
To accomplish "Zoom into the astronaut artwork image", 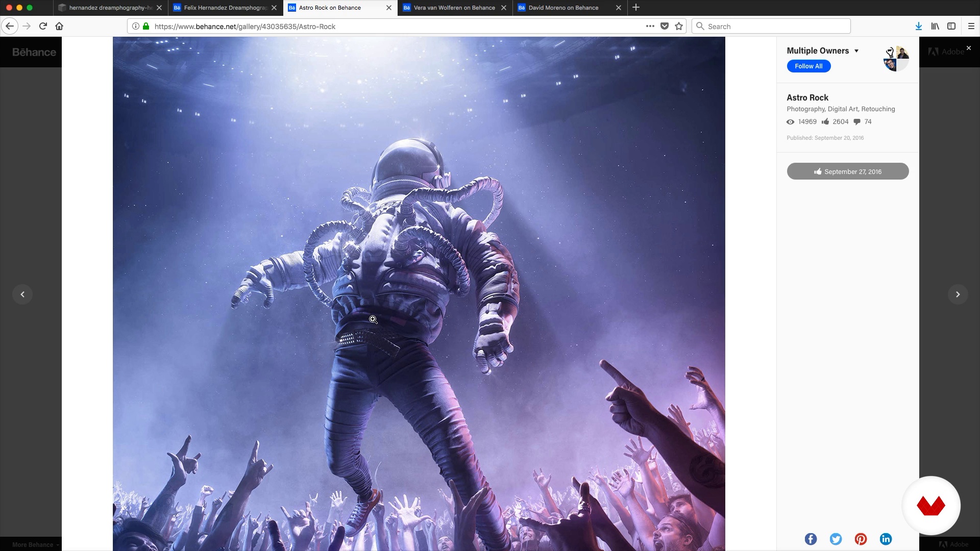I will (x=419, y=294).
